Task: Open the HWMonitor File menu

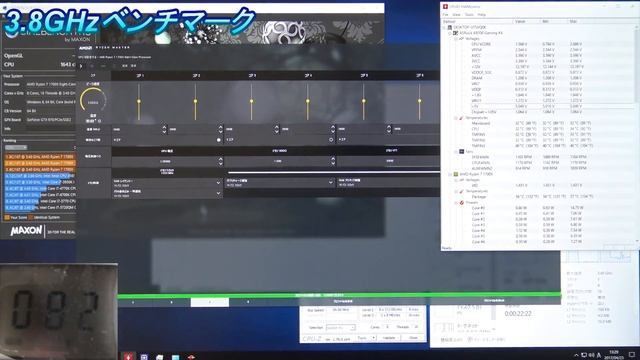Action: (446, 15)
